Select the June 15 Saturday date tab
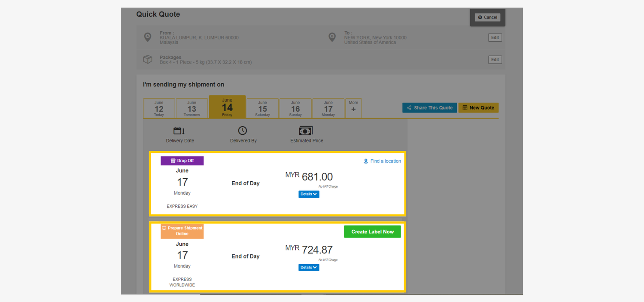 (x=262, y=108)
